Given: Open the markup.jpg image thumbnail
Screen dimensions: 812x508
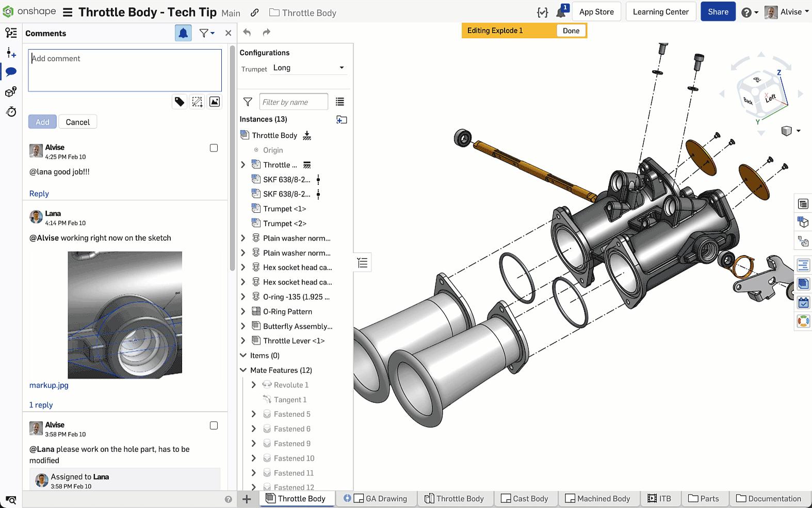Looking at the screenshot, I should click(x=125, y=314).
